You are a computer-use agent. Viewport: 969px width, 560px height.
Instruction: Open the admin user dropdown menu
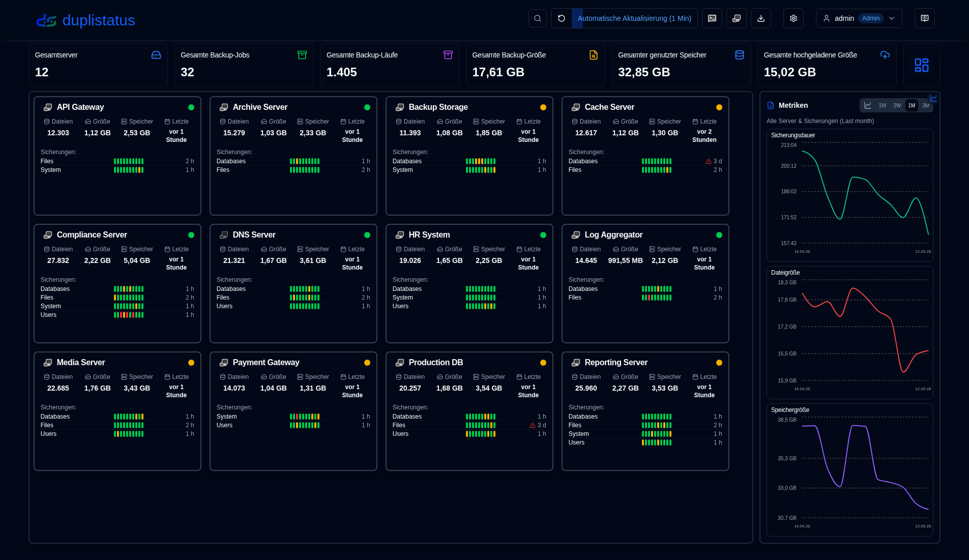click(x=859, y=18)
